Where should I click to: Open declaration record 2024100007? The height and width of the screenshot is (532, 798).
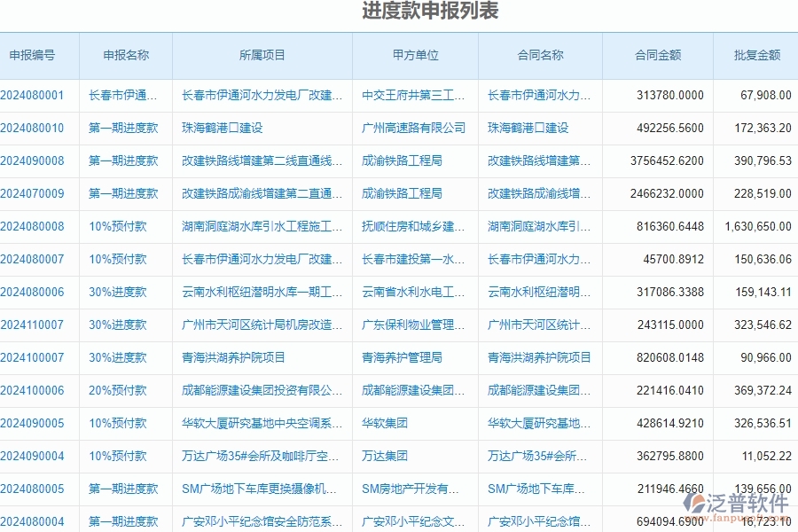pos(38,357)
